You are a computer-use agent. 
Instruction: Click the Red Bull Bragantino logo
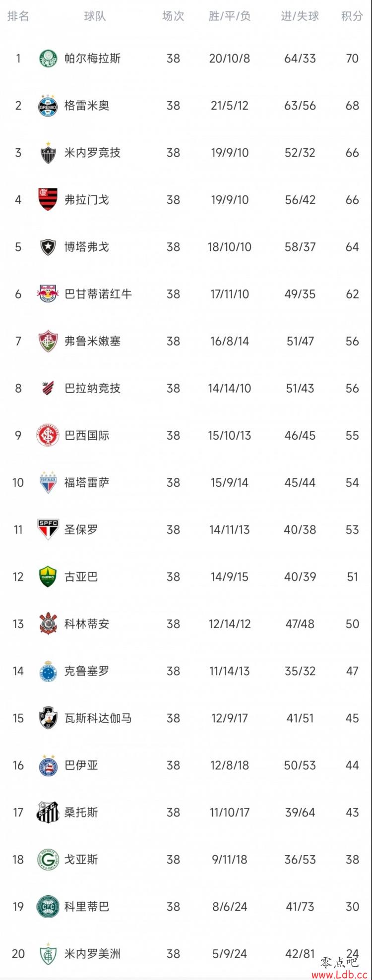coord(48,294)
